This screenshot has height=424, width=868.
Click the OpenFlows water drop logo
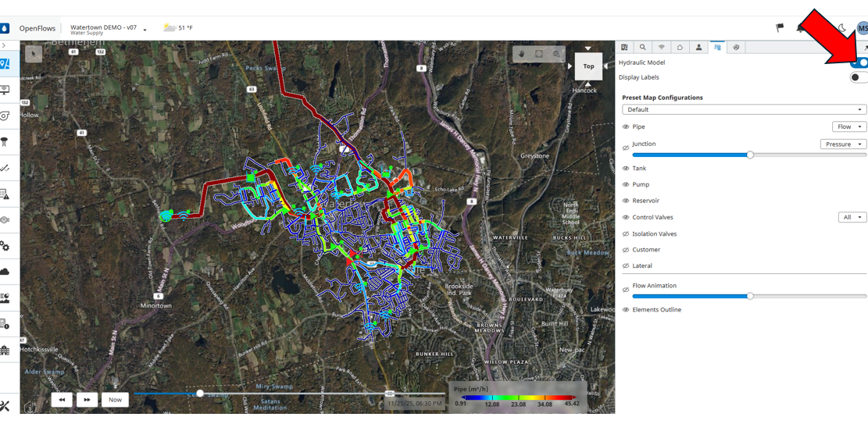[x=5, y=27]
